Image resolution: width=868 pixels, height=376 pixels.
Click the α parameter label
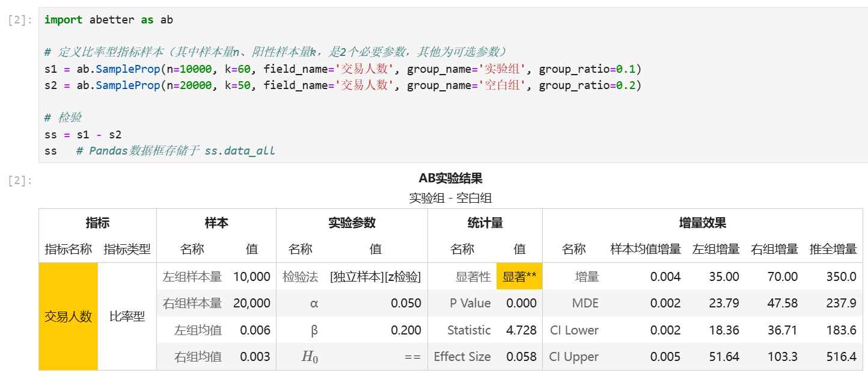[x=313, y=303]
